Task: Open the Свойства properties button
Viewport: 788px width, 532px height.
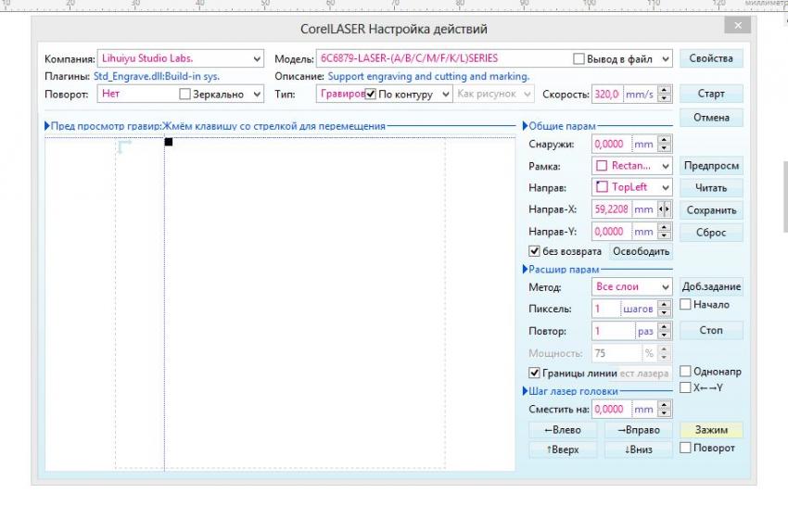Action: [711, 58]
